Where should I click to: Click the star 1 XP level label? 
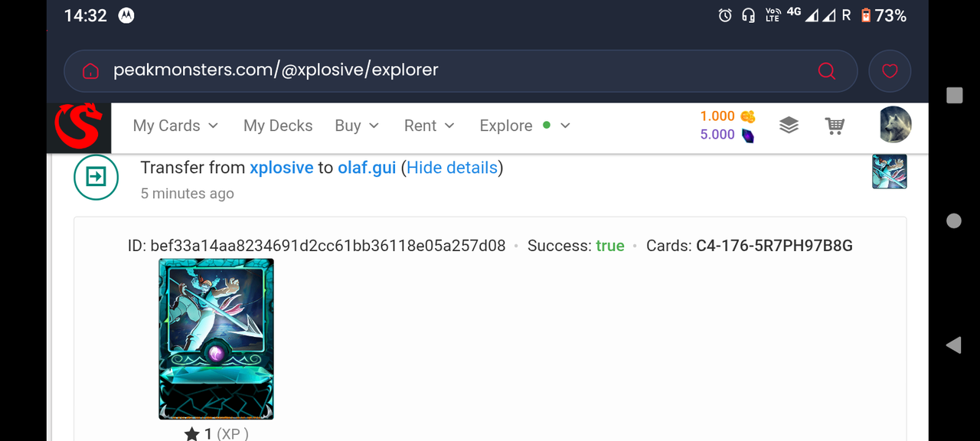[x=216, y=434]
